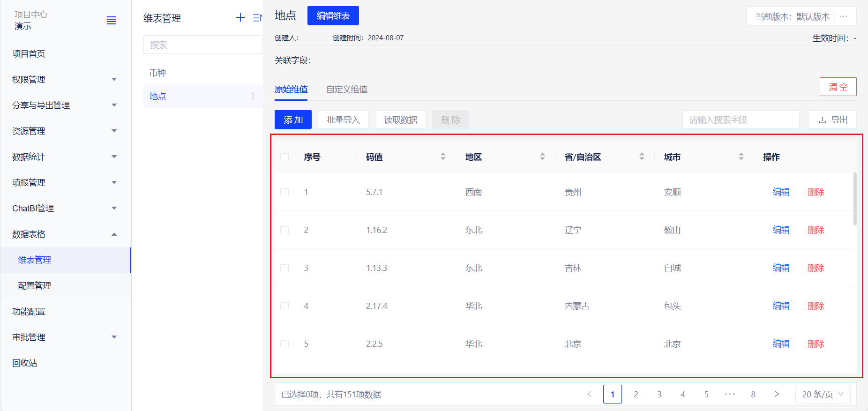
Task: Go to next page using right arrow
Action: 777,394
